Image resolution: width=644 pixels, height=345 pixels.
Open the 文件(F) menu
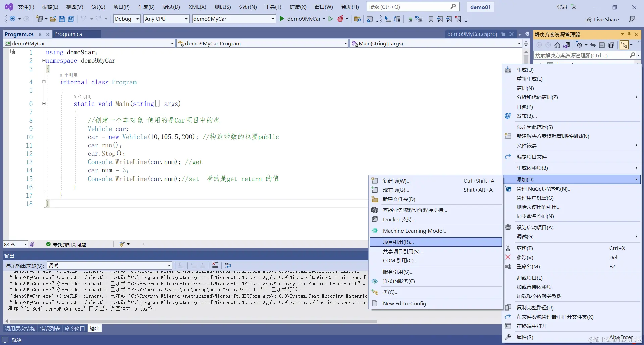pos(26,7)
